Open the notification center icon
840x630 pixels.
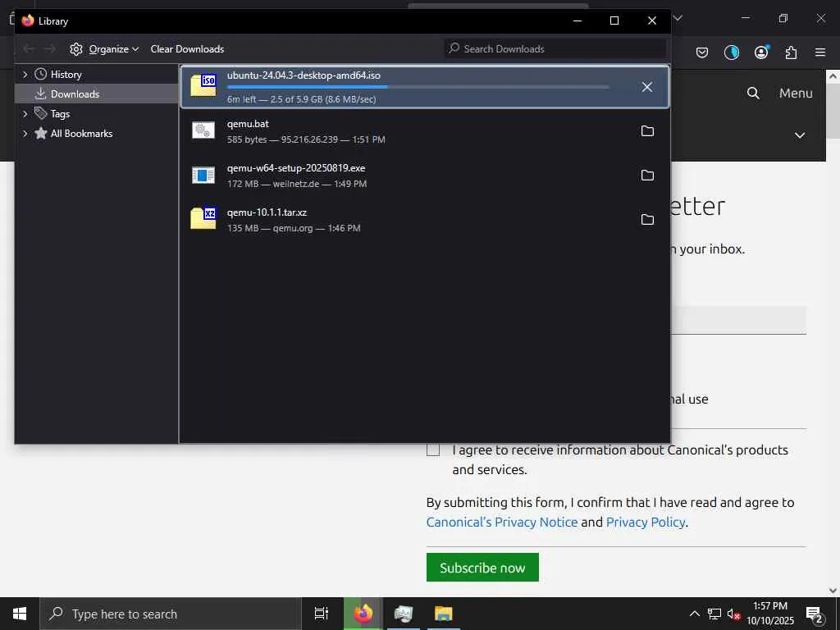coord(815,614)
